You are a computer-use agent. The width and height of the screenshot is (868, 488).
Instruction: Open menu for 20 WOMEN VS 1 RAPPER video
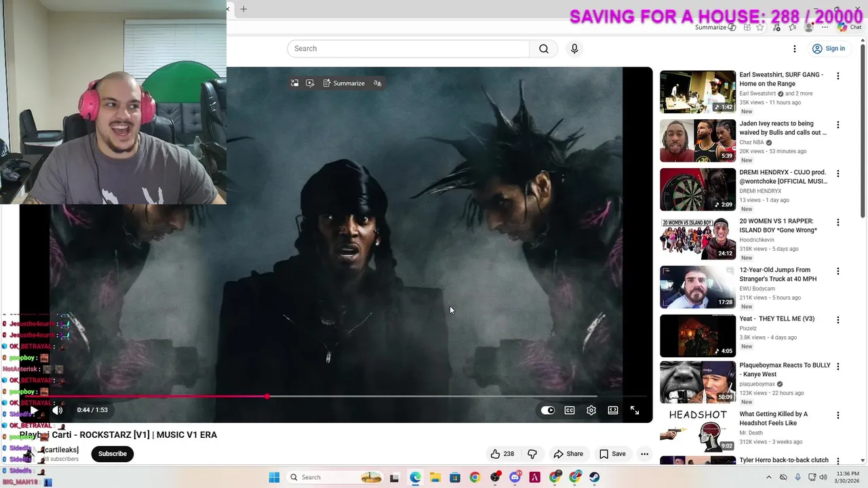(x=838, y=222)
